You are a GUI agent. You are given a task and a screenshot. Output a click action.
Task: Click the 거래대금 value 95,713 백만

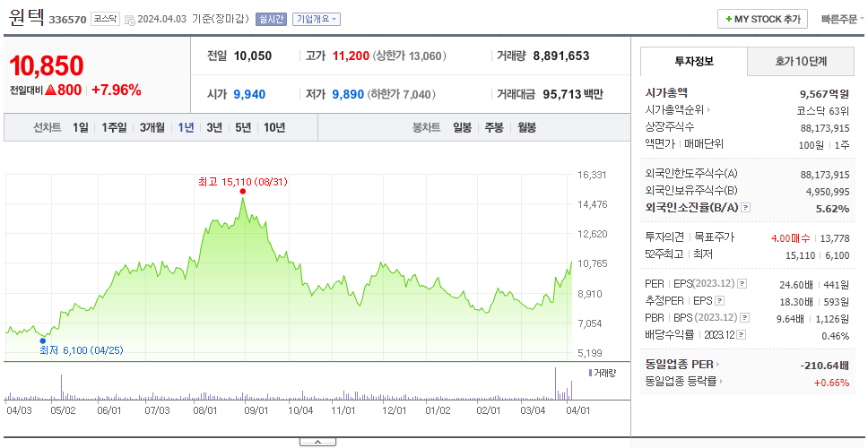(x=573, y=95)
